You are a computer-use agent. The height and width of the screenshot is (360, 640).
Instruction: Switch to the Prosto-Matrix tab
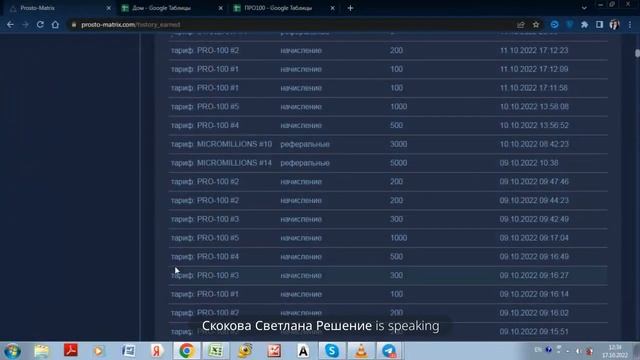click(59, 8)
